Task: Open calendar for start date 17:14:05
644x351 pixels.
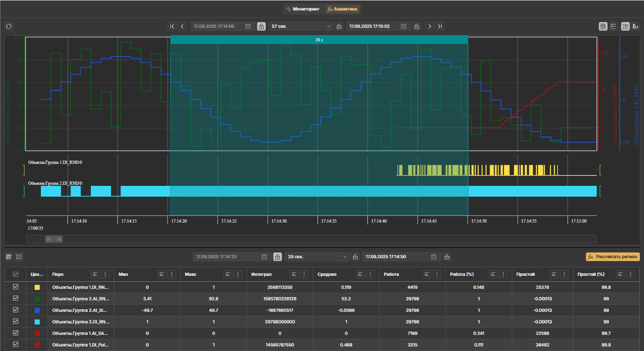Action: (x=248, y=27)
